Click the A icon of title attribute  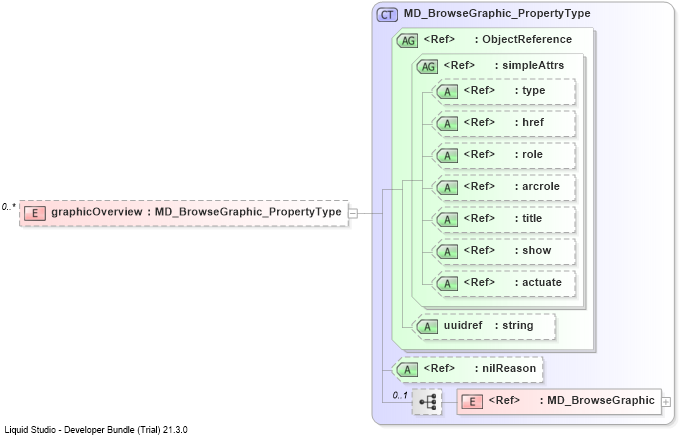coord(447,220)
